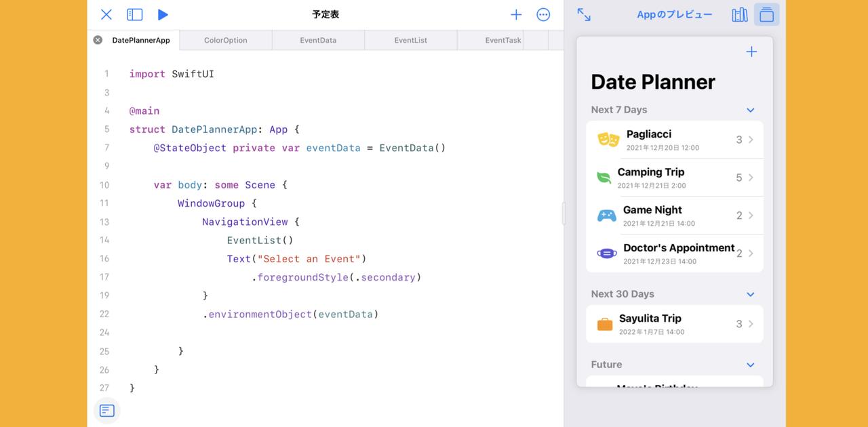The height and width of the screenshot is (427, 868).
Task: Run the playground with the play button
Action: pyautogui.click(x=163, y=14)
